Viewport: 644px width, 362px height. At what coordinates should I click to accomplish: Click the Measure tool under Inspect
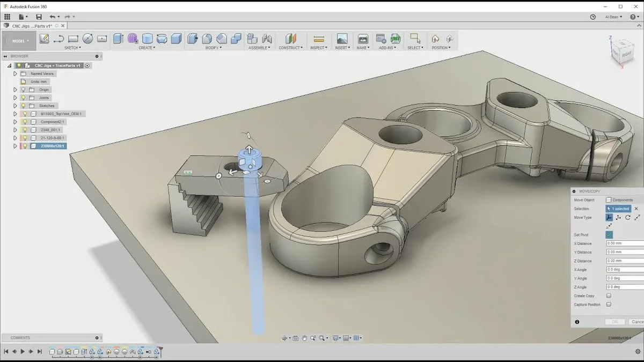click(319, 39)
